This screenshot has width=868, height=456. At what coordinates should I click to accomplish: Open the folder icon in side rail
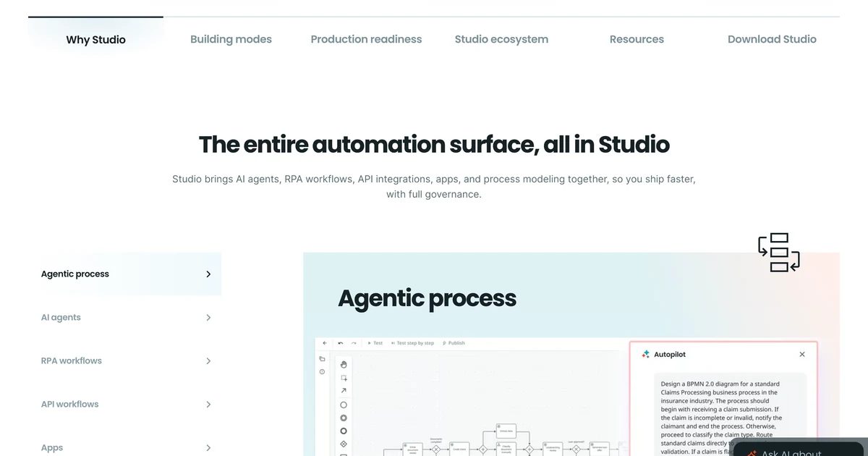click(322, 359)
